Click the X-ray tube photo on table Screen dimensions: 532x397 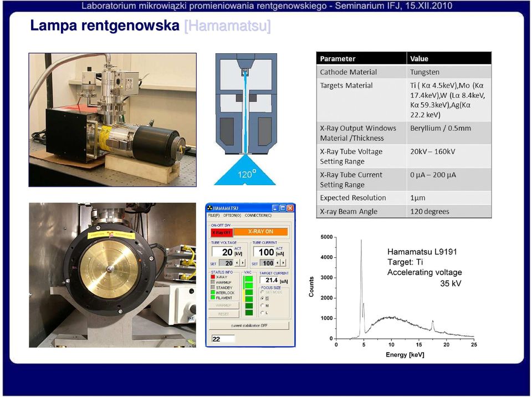tap(112, 120)
